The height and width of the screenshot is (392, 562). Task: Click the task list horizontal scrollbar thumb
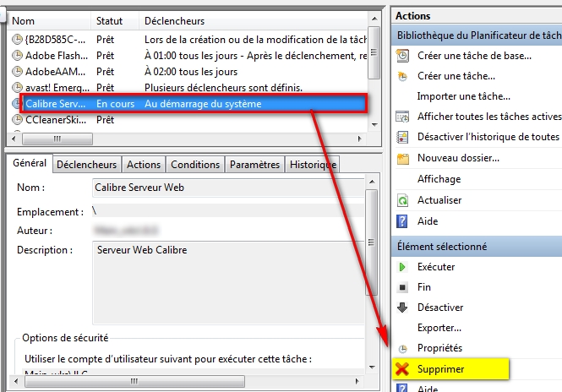click(x=57, y=139)
